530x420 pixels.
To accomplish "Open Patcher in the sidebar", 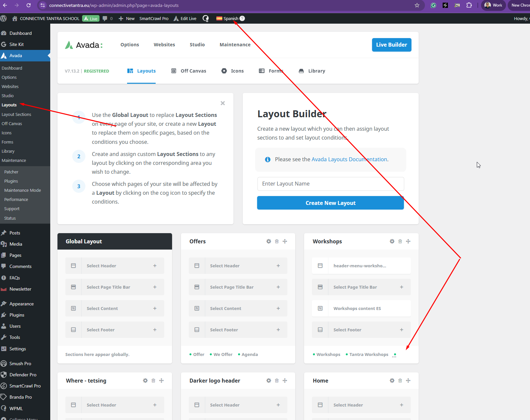I will (x=11, y=172).
